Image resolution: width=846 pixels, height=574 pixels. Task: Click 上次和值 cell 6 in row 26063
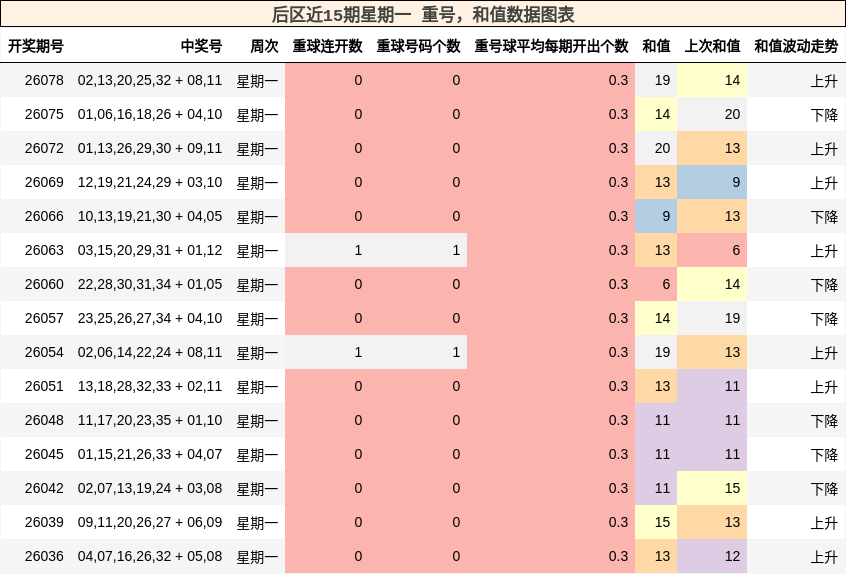(712, 250)
